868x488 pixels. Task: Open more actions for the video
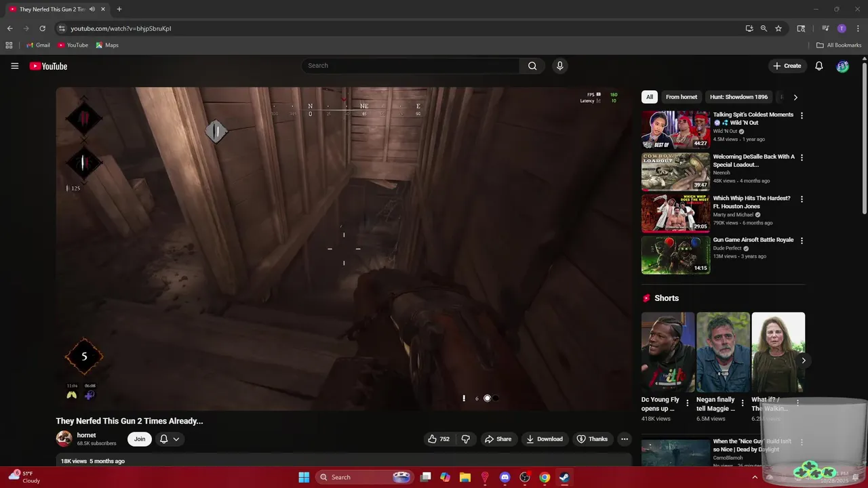[x=625, y=439]
